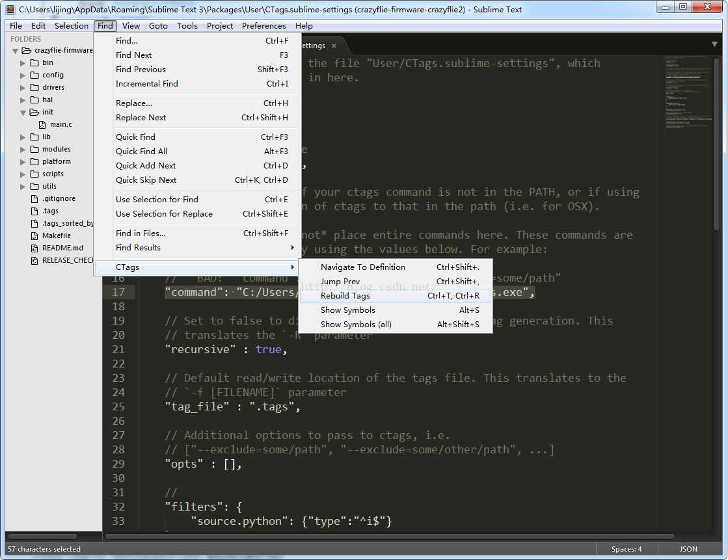Select Quick Find All entry
Screen dimensions: 728x560
(198, 152)
